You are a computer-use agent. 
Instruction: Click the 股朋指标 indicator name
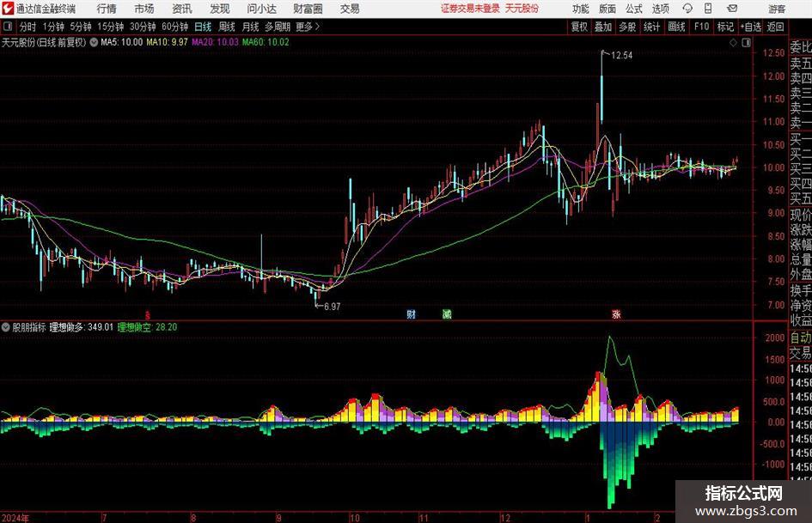point(29,327)
